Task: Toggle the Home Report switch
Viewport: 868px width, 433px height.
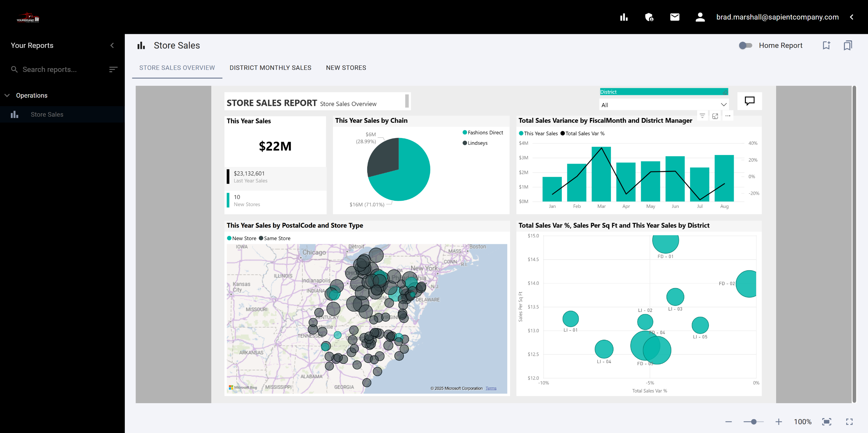Action: pyautogui.click(x=745, y=45)
